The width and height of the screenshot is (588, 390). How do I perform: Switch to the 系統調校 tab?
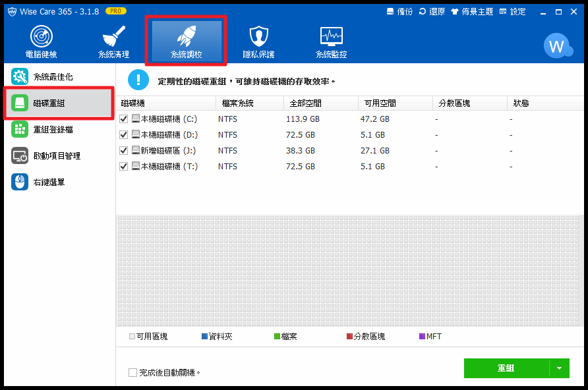click(187, 42)
